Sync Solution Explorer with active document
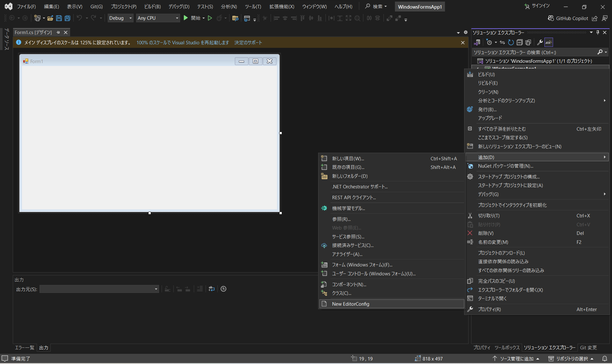Screen dimensions: 612x364 click(502, 42)
